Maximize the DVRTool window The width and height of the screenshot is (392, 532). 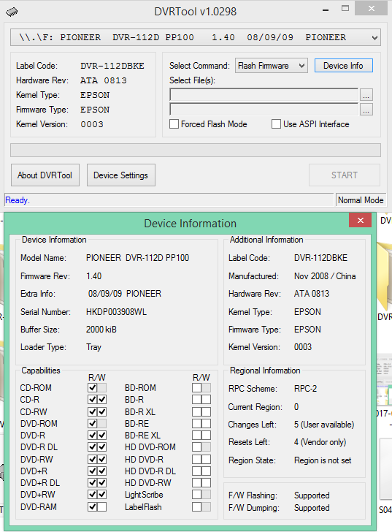345,9
